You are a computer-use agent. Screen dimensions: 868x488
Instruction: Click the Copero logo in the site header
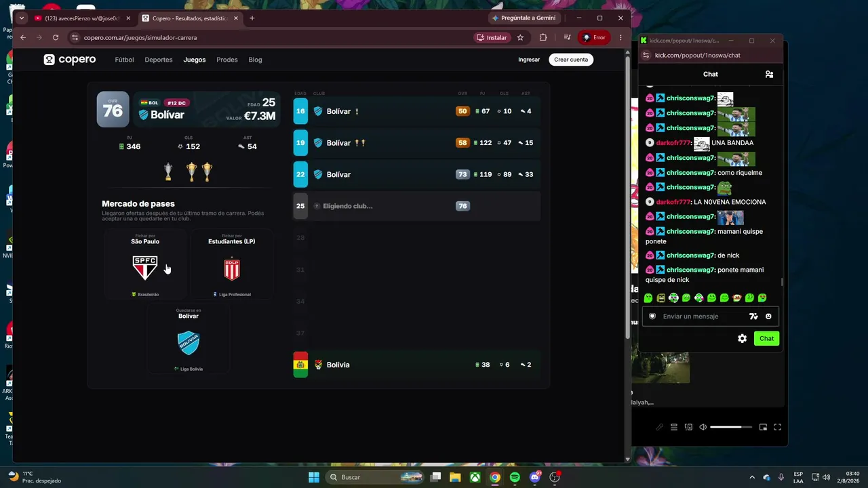click(x=70, y=60)
